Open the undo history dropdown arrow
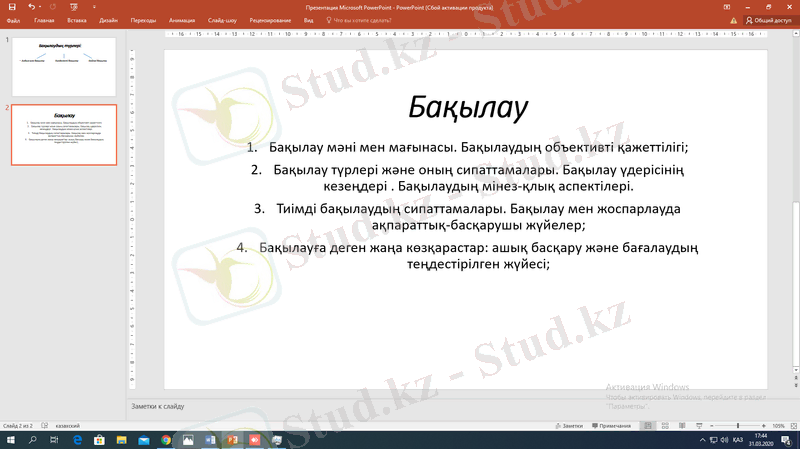Viewport: 800px width, 449px height. coord(39,6)
